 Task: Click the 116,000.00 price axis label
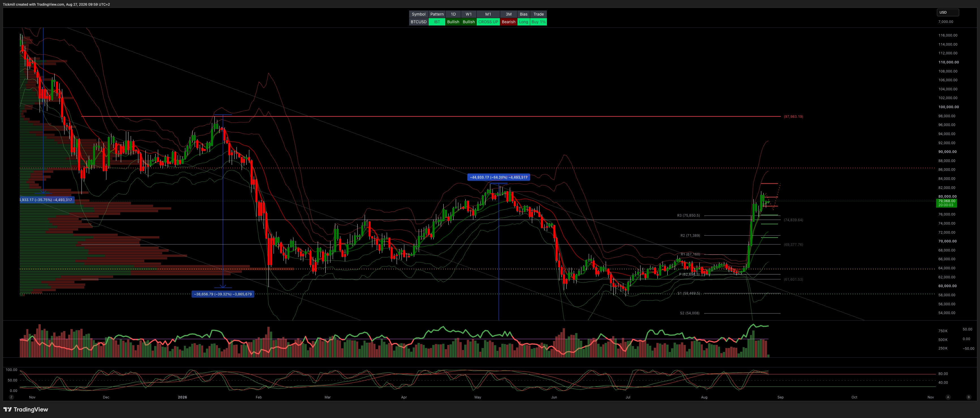(x=948, y=35)
